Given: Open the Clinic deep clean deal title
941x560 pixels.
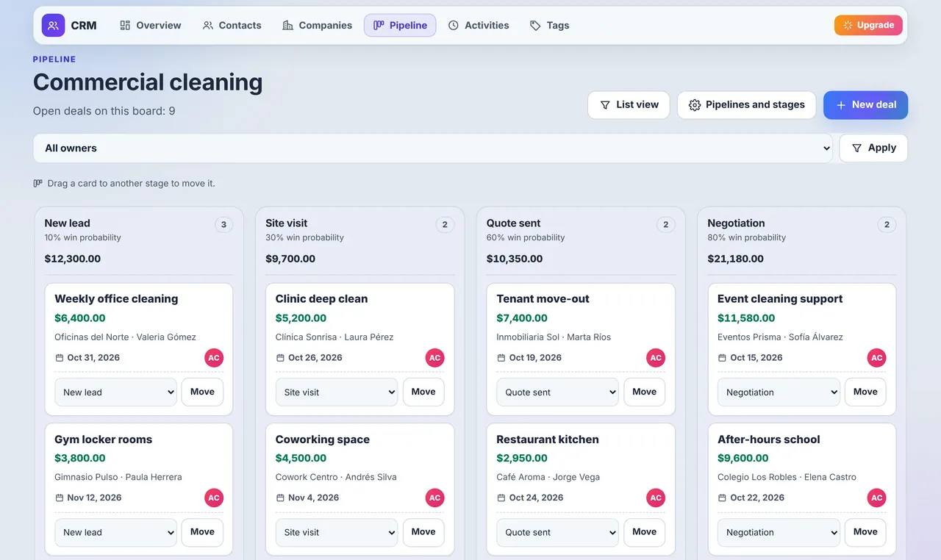Looking at the screenshot, I should click(x=321, y=299).
